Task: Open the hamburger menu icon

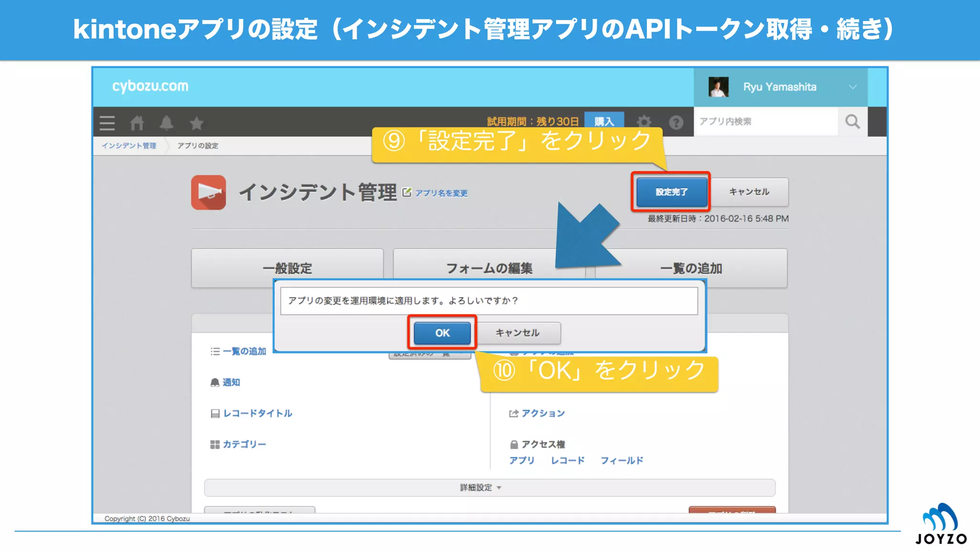Action: [107, 123]
